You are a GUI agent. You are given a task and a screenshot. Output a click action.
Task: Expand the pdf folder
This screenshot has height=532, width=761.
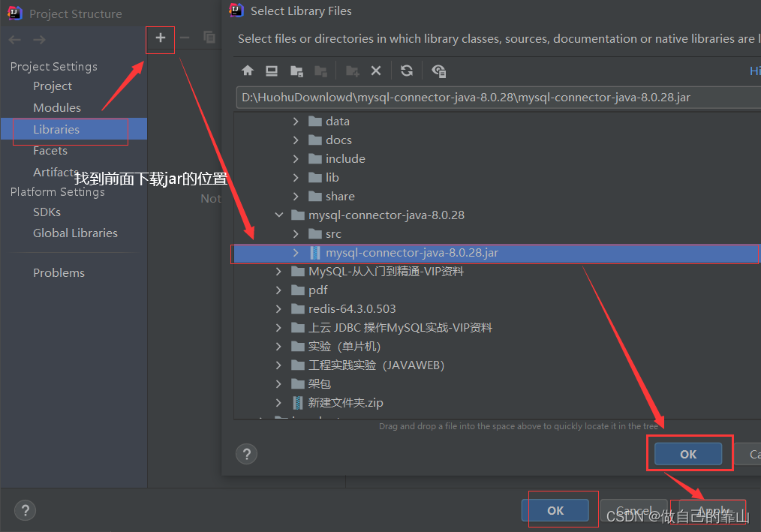[278, 290]
